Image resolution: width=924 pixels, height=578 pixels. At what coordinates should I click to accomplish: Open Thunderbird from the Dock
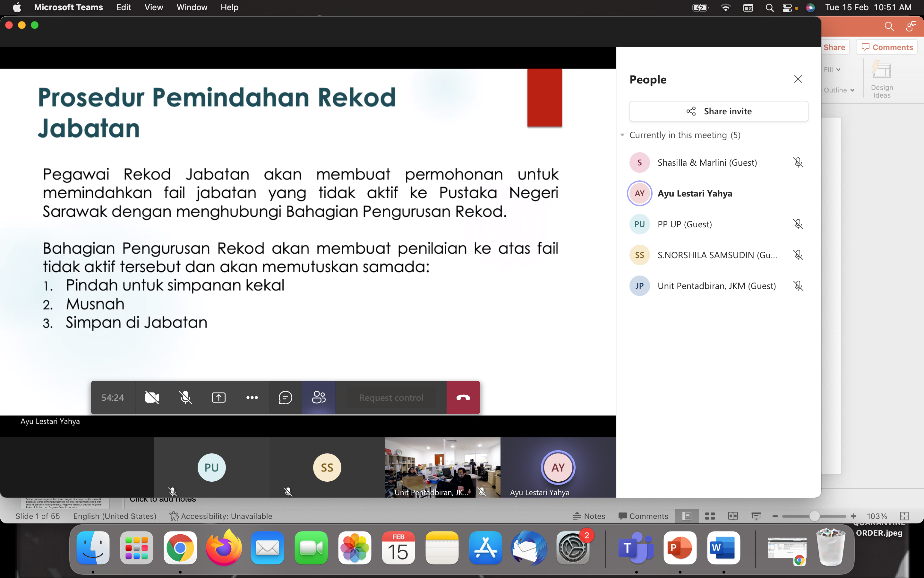click(529, 547)
